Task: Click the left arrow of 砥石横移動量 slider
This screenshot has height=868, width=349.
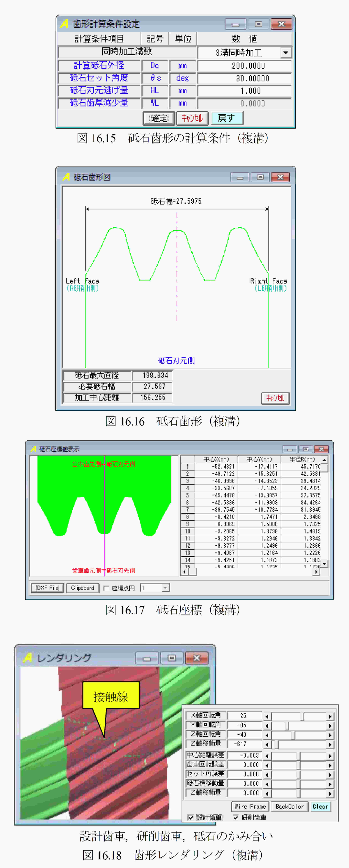Action: coord(267,784)
